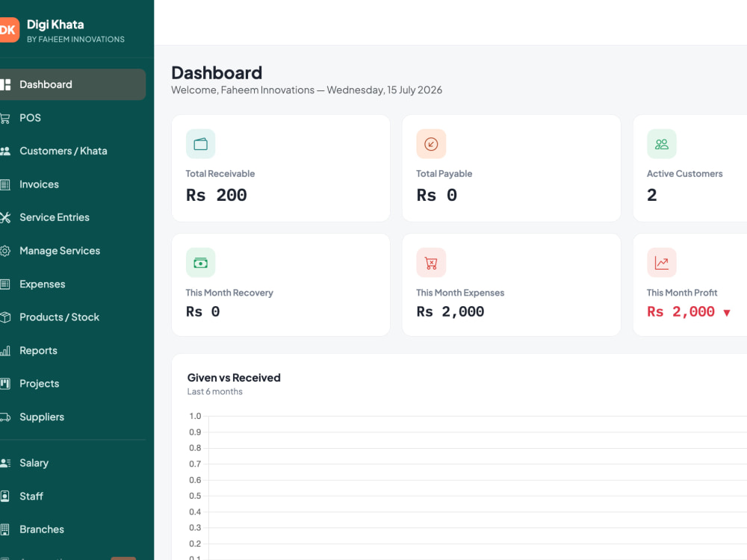
Task: Click the This Month Profit chart icon
Action: (662, 262)
